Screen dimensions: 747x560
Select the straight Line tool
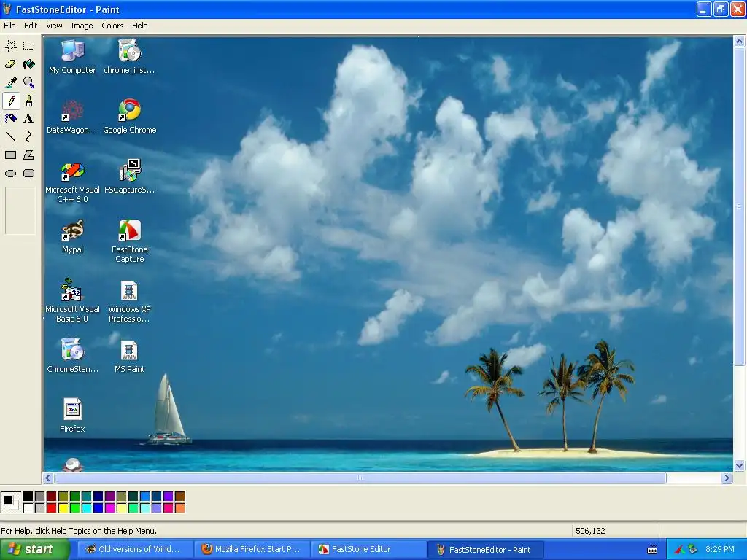click(x=10, y=137)
